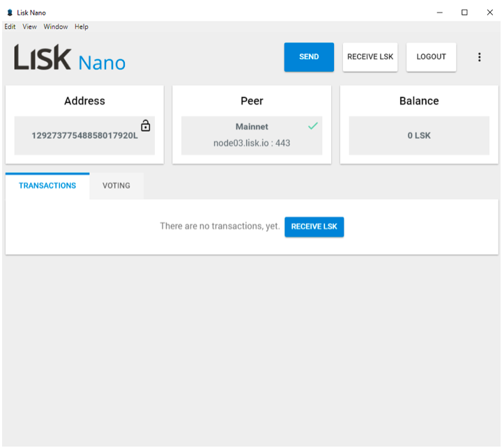Open the View menu
The width and height of the screenshot is (502, 448).
coord(29,26)
